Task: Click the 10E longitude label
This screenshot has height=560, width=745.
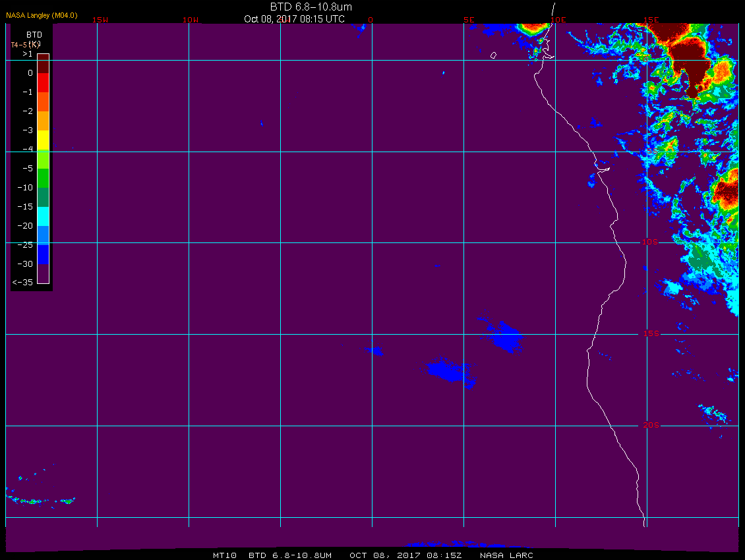Action: pyautogui.click(x=558, y=20)
